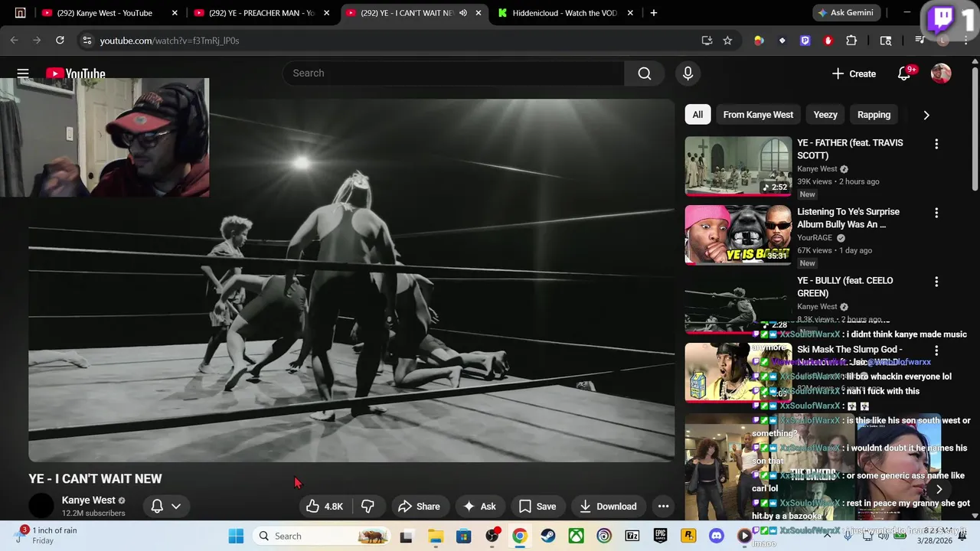Viewport: 980px width, 551px height.
Task: Open options menu for YE - FATHER video
Action: click(x=936, y=144)
